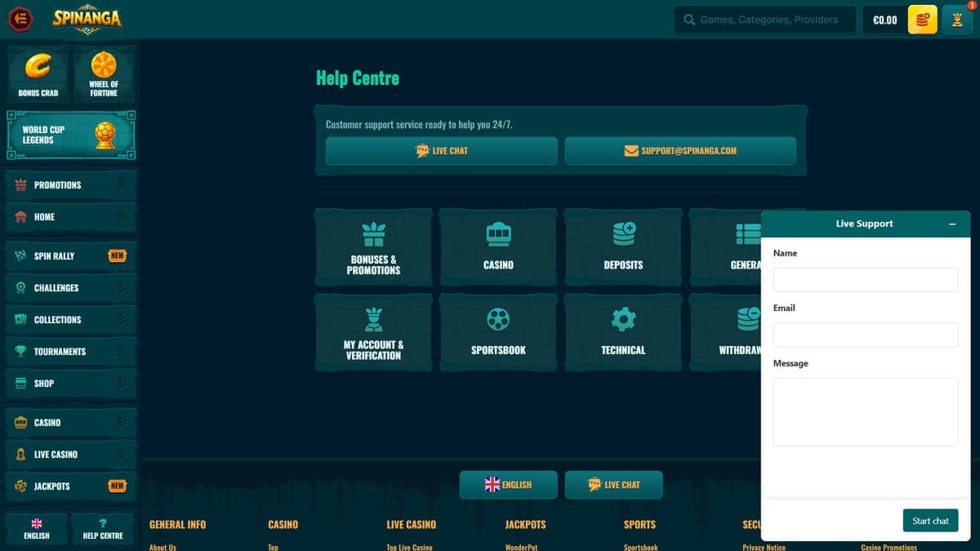Open Live Casino in the sidebar
Image resolution: width=980 pixels, height=551 pixels.
[x=71, y=455]
